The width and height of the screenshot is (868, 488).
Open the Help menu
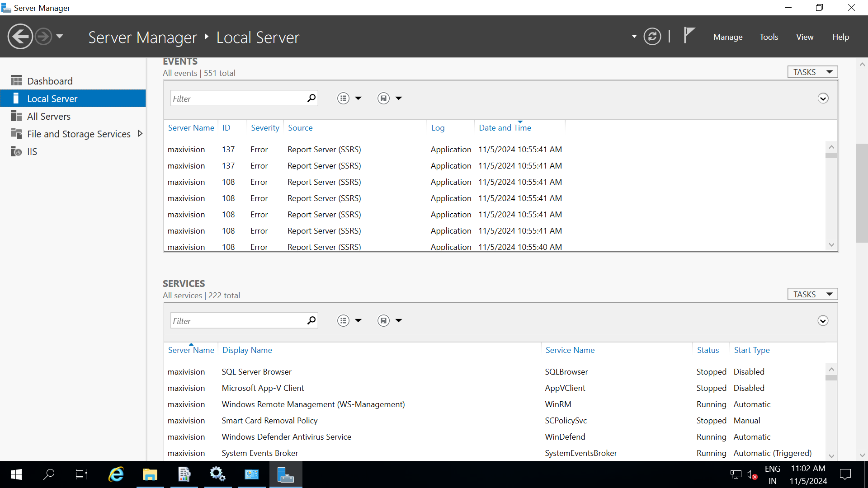[840, 37]
